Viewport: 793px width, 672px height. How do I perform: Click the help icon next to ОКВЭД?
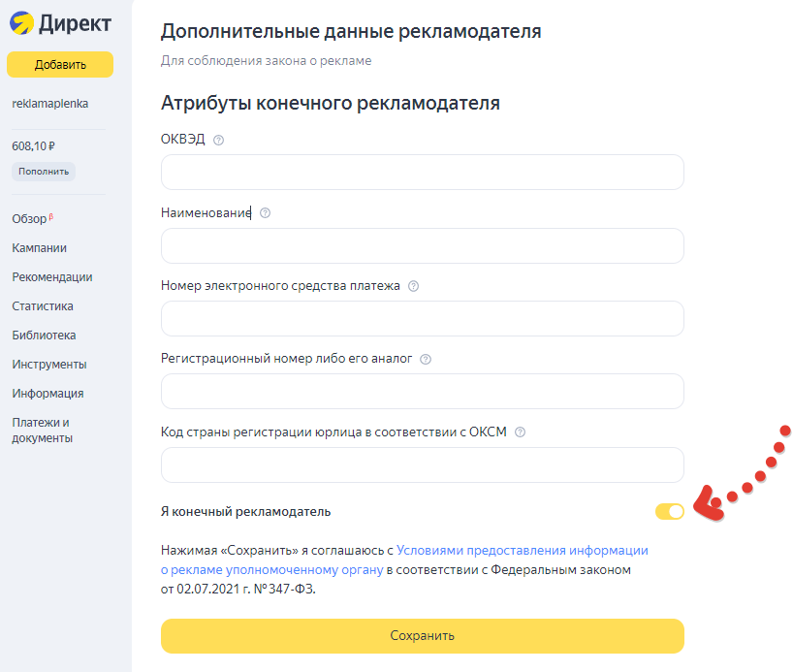[x=218, y=140]
